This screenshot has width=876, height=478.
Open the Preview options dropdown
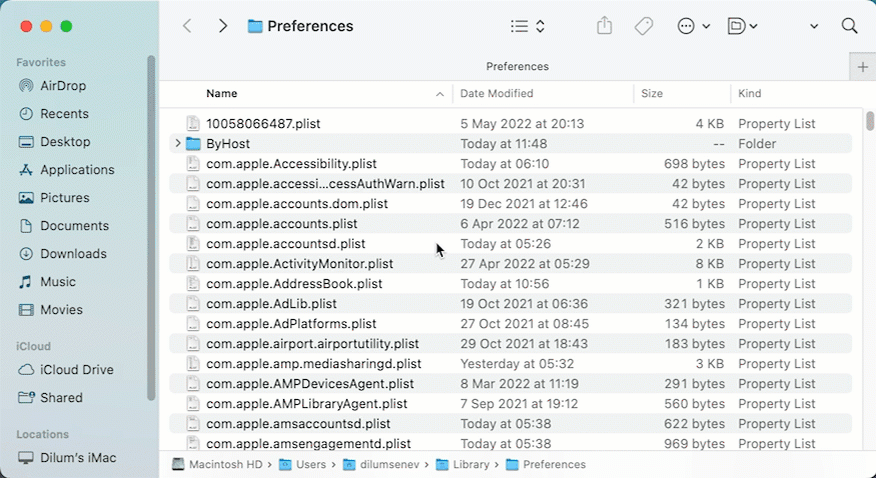pyautogui.click(x=742, y=26)
